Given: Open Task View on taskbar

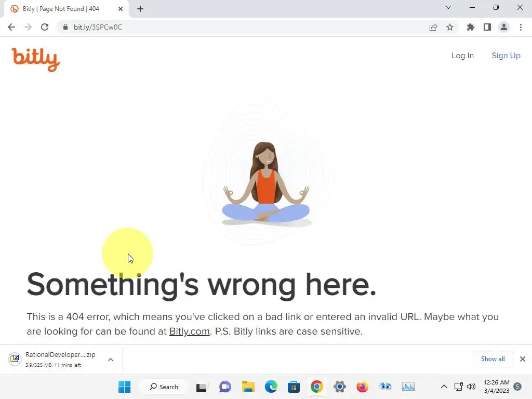Looking at the screenshot, I should [x=201, y=387].
